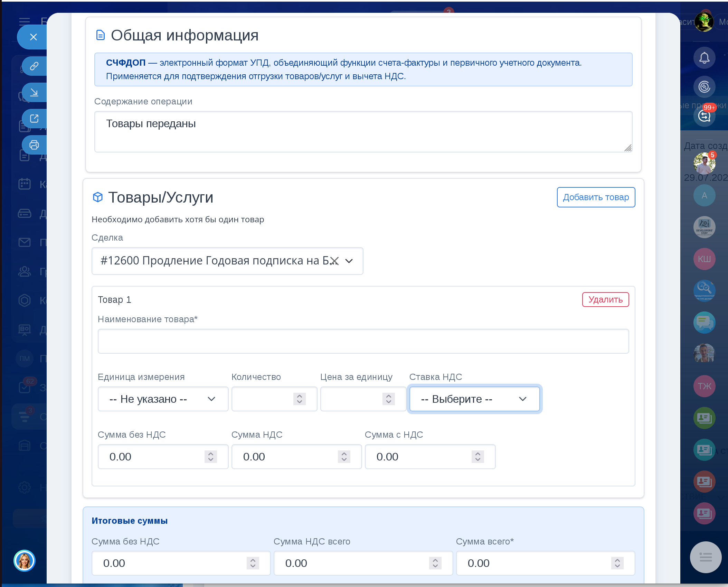
Task: Click the minimize slider arrow icon
Action: pos(34,92)
